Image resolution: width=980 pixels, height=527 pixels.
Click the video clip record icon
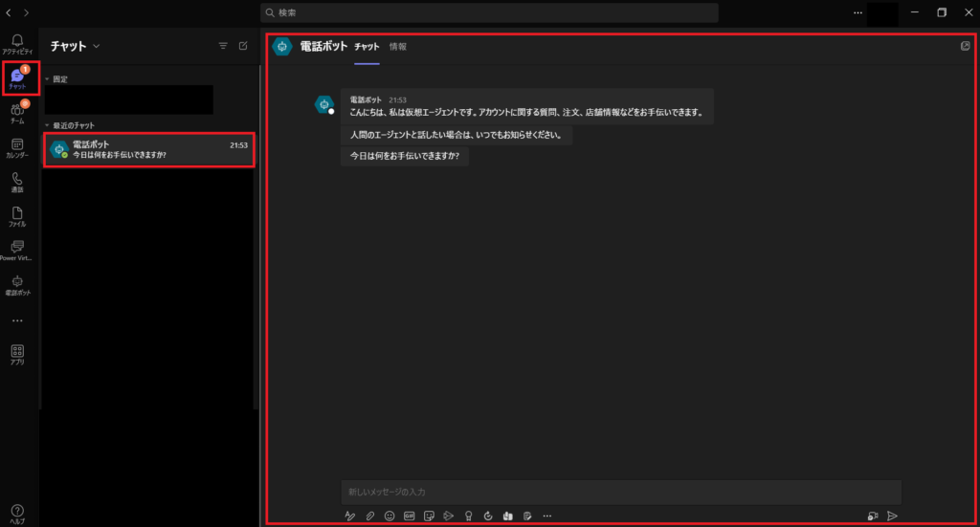click(x=873, y=516)
